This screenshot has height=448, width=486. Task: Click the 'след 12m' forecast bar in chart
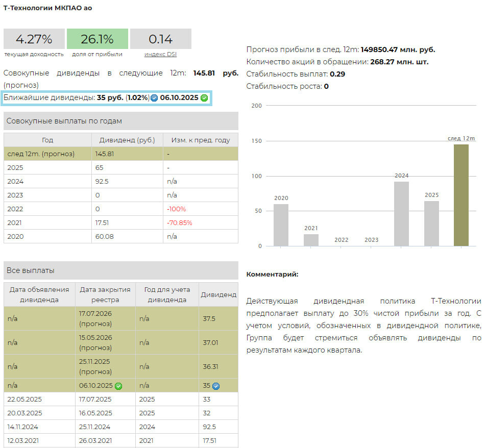461,195
